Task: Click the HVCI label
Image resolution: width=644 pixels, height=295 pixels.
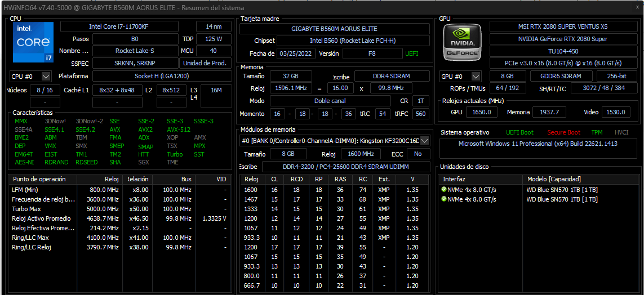Action: coord(621,132)
